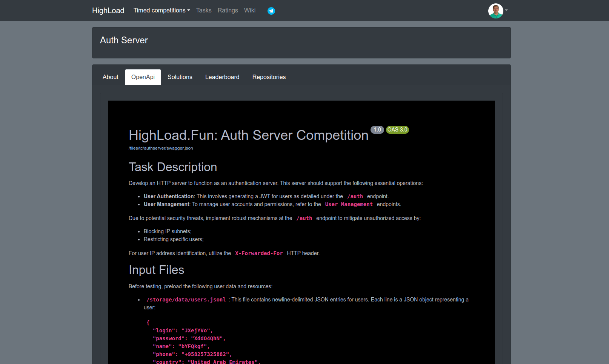Viewport: 609px width, 364px height.
Task: Click the /storage/data/users.jsonl path
Action: coord(186,300)
